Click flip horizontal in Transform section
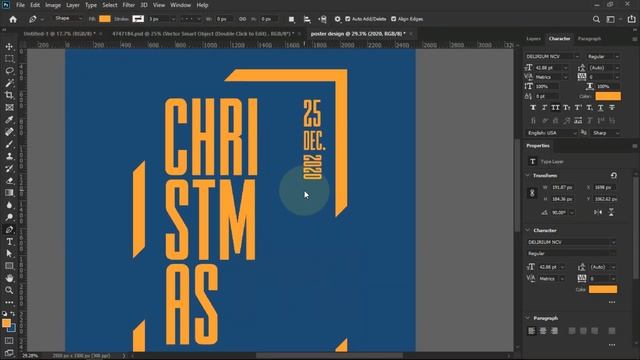The height and width of the screenshot is (360, 640). click(598, 212)
